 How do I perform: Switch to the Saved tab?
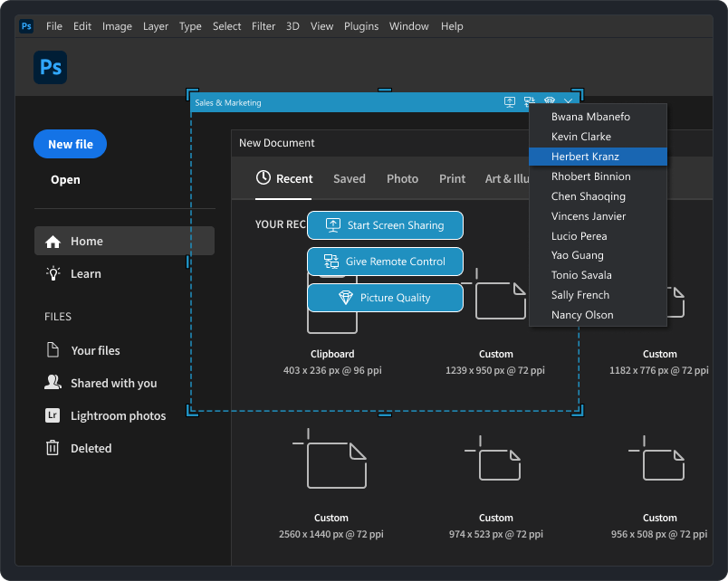[350, 179]
